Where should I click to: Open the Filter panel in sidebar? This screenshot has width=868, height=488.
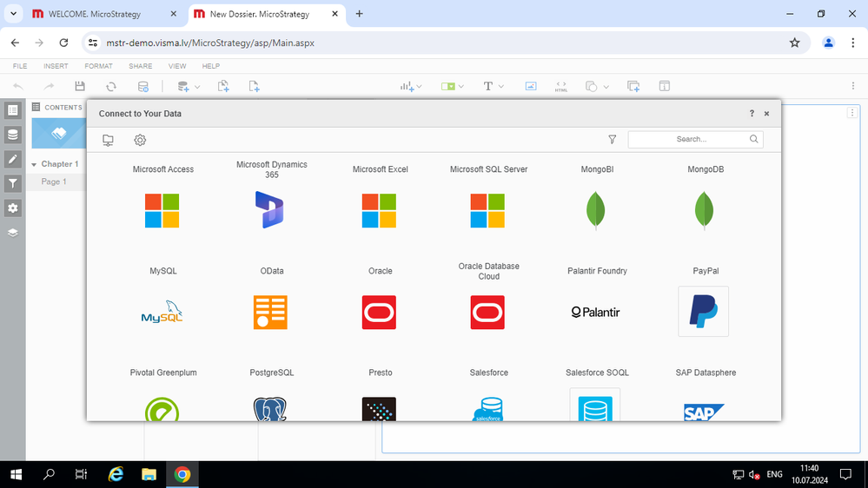point(13,184)
